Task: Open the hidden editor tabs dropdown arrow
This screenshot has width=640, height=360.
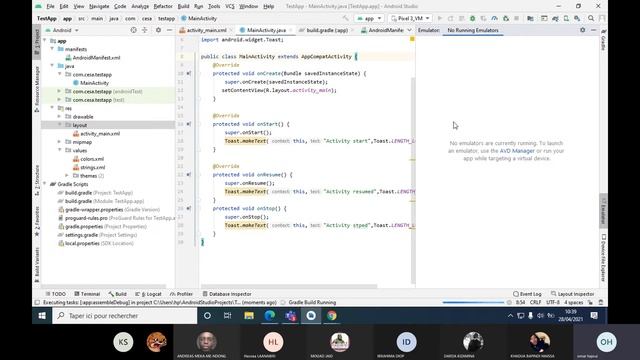Action: click(x=409, y=30)
